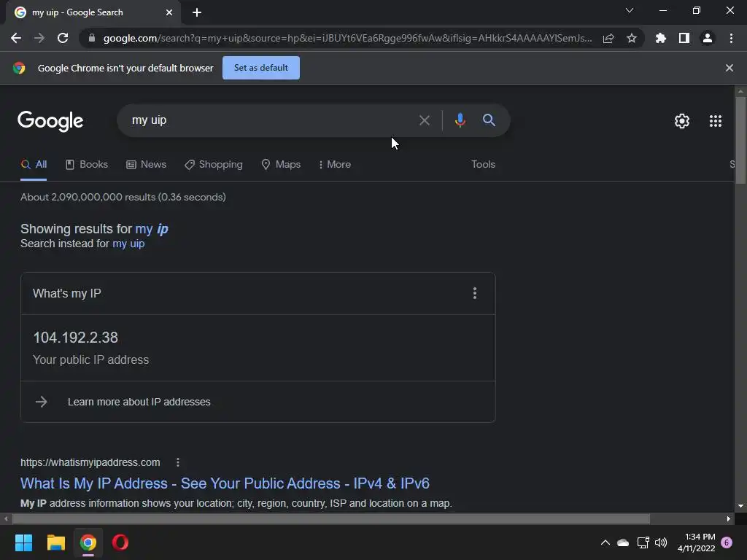Click the forward navigation arrow

pyautogui.click(x=39, y=38)
